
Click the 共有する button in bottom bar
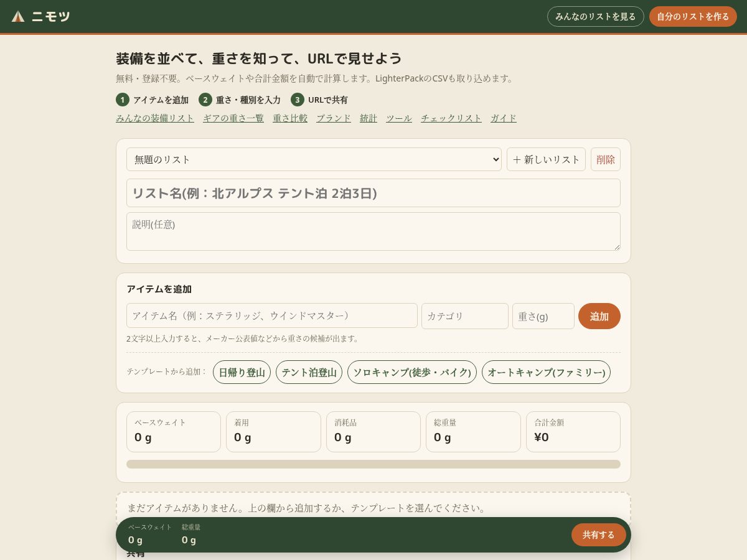tap(599, 534)
